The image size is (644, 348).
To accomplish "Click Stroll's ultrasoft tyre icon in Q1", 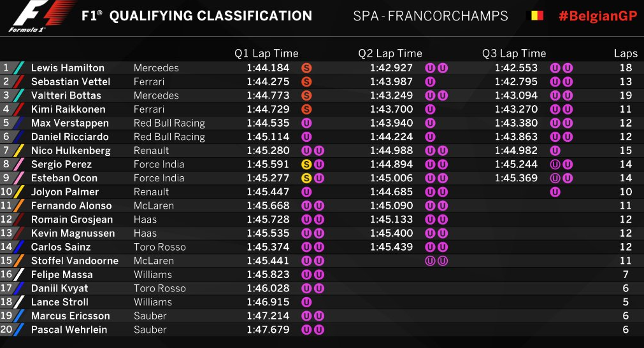I will click(306, 302).
